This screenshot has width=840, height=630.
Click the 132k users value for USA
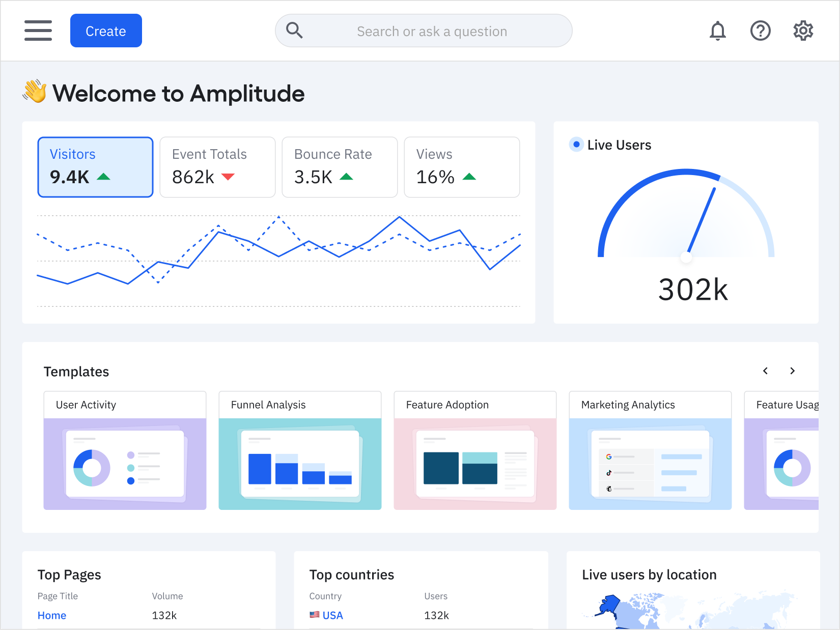tap(437, 615)
